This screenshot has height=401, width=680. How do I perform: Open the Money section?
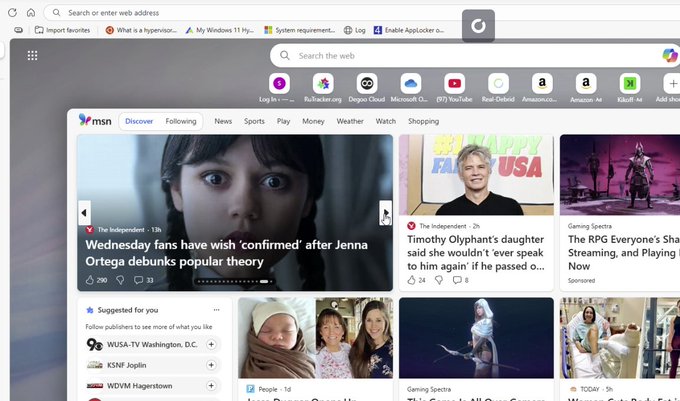(313, 121)
